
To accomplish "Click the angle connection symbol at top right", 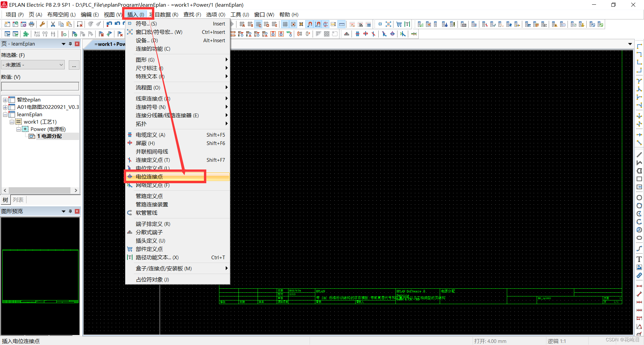I will click(639, 46).
